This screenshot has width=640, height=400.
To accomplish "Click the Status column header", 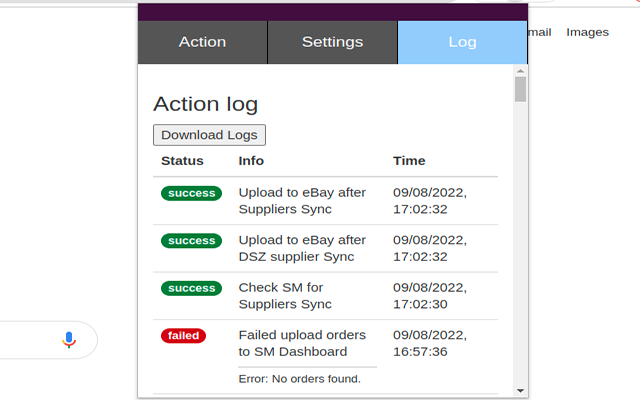I will tap(182, 161).
